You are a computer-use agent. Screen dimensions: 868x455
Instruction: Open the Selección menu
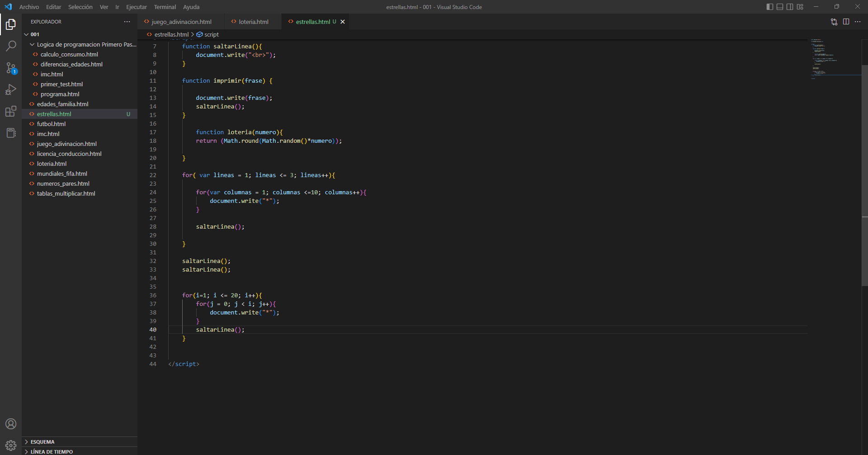click(80, 7)
